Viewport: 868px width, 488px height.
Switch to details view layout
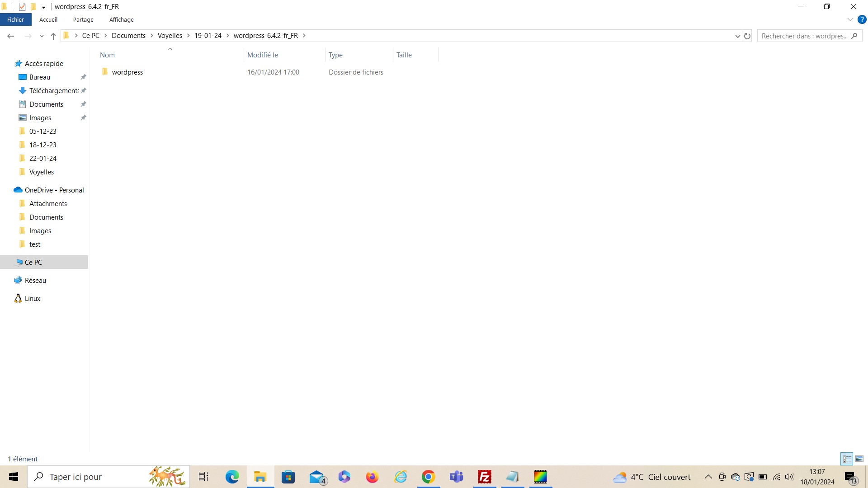point(847,459)
